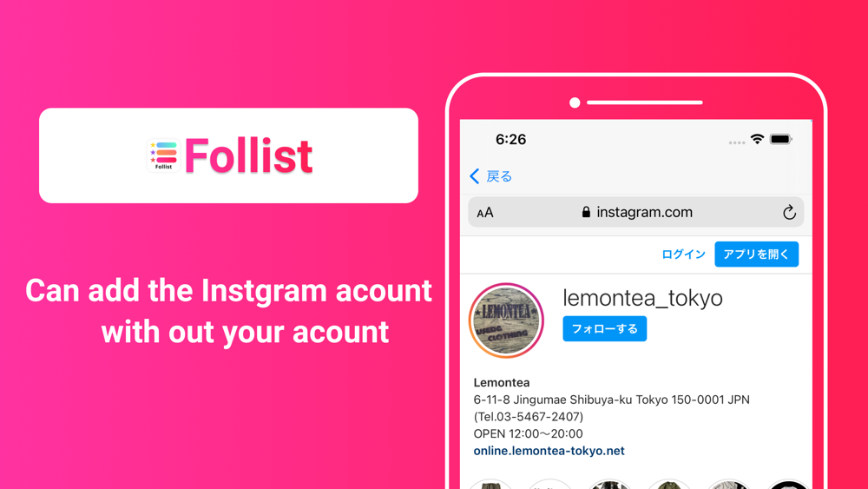Viewport: 868px width, 489px height.
Task: Reload the page with the refresh icon
Action: point(789,212)
